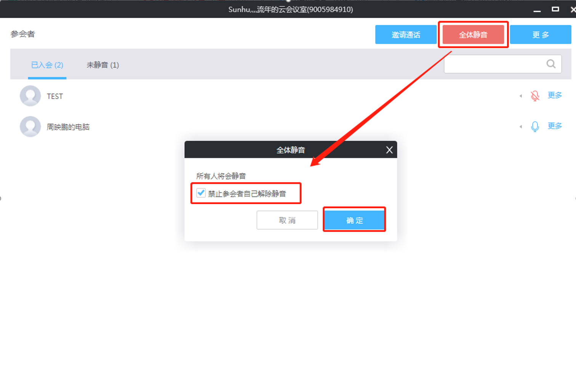Cancel the dialog with 取消

[287, 220]
